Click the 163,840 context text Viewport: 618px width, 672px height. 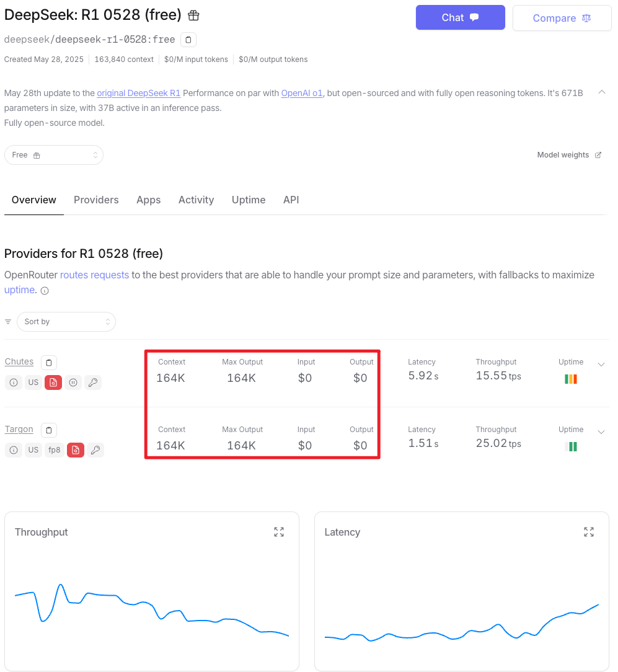click(124, 60)
